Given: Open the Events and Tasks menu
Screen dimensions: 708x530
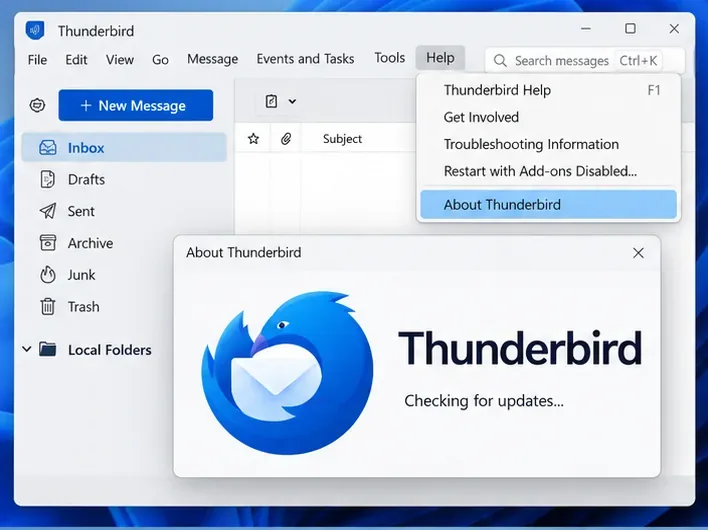Looking at the screenshot, I should [305, 59].
